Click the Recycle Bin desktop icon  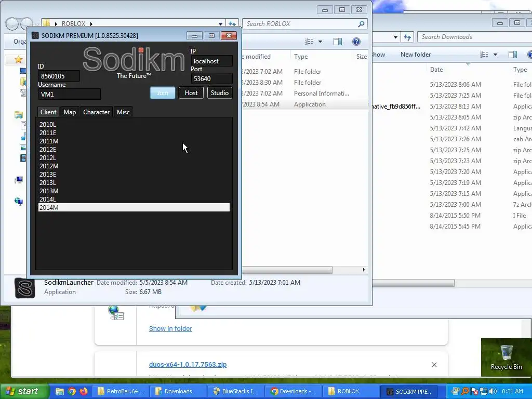click(506, 357)
